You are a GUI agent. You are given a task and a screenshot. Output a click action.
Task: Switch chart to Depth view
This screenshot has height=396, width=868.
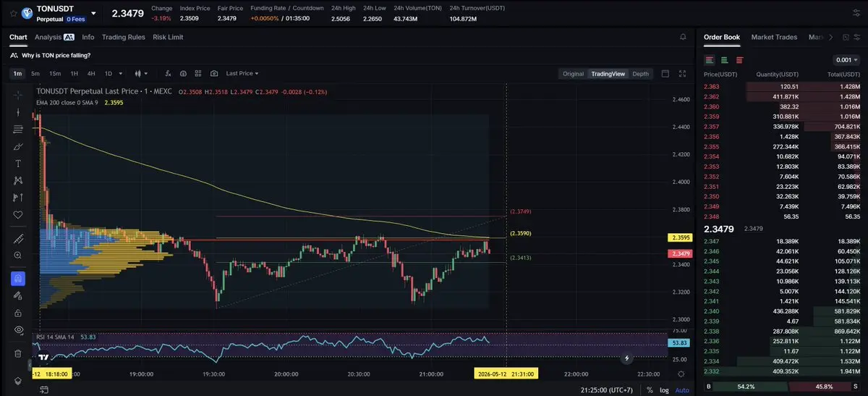pos(641,73)
